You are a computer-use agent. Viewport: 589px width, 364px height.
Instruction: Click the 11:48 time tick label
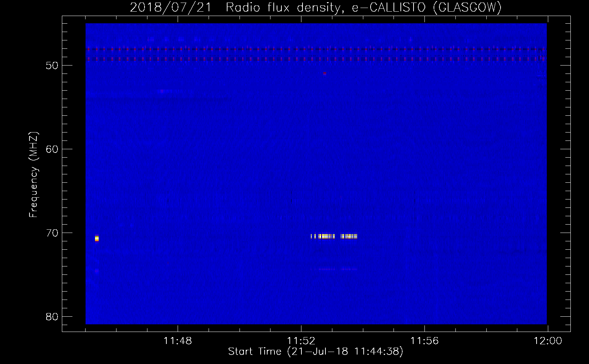[x=178, y=341]
